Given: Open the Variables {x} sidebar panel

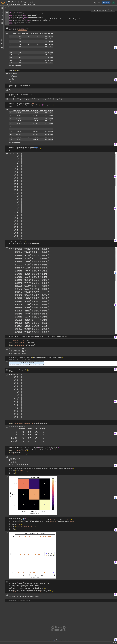Looking at the screenshot, I should pos(2,15).
